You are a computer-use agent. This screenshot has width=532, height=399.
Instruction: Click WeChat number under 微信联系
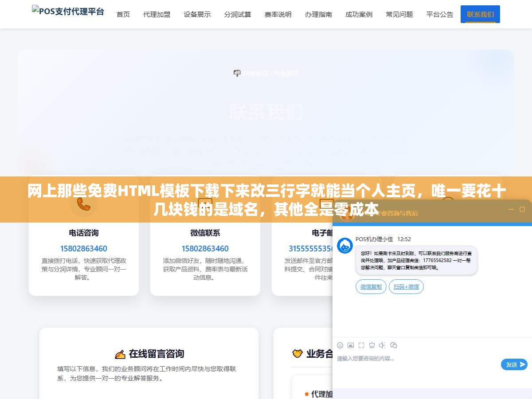pyautogui.click(x=205, y=249)
